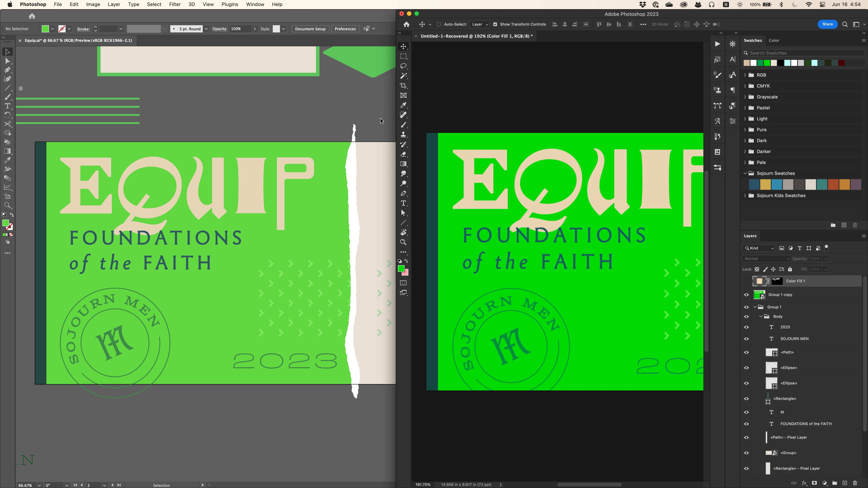
Task: Click the Document Setup button
Action: point(310,29)
